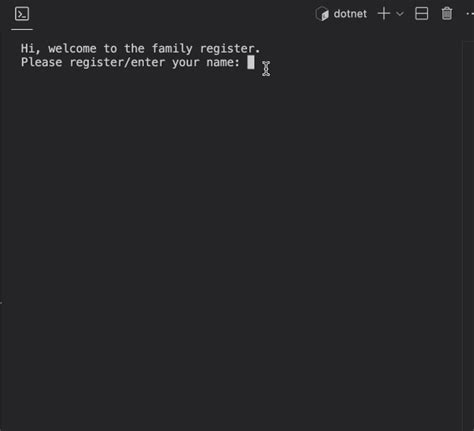
Task: Click the word 'name:' in prompt
Action: (x=223, y=63)
